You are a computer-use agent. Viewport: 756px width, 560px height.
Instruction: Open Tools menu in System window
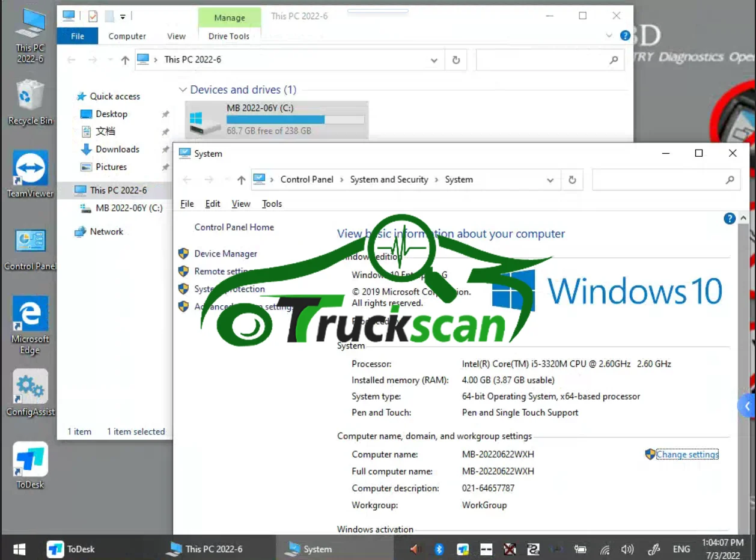click(272, 204)
